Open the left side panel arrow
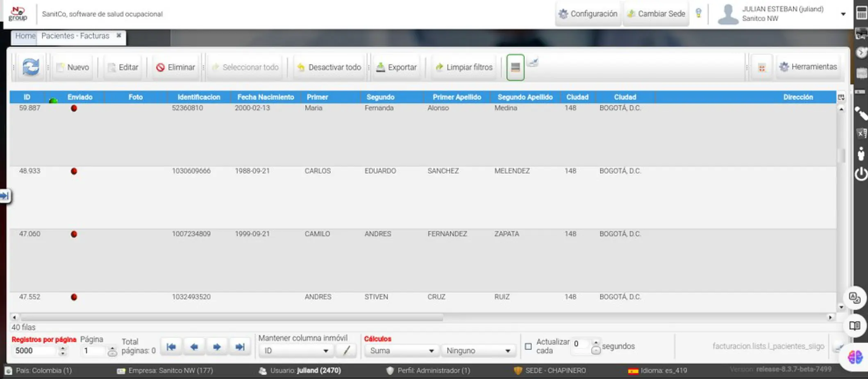The image size is (868, 379). [x=5, y=196]
